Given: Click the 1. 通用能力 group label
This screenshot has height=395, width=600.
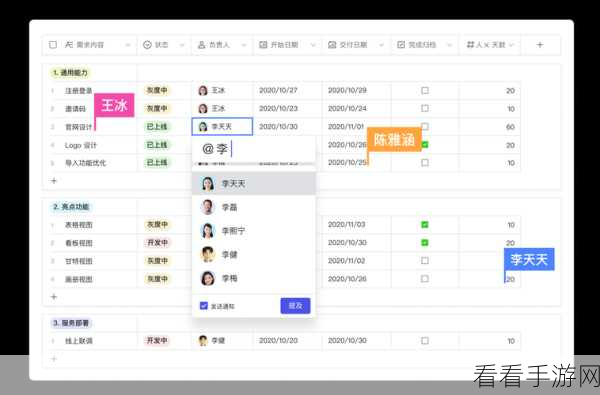Looking at the screenshot, I should (x=70, y=73).
